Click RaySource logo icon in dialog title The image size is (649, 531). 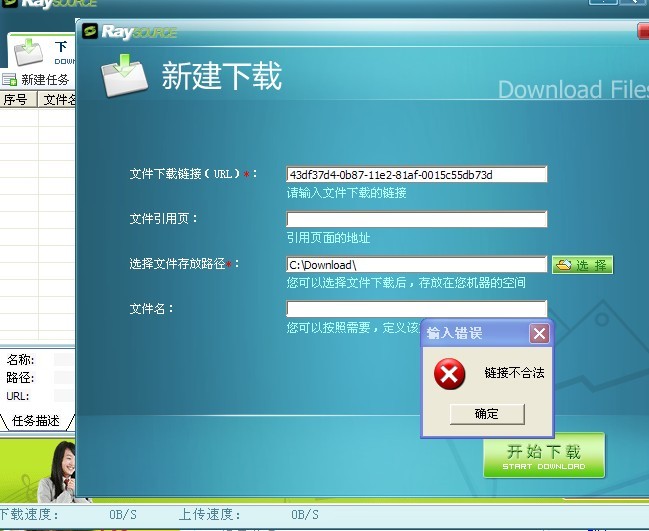coord(90,31)
